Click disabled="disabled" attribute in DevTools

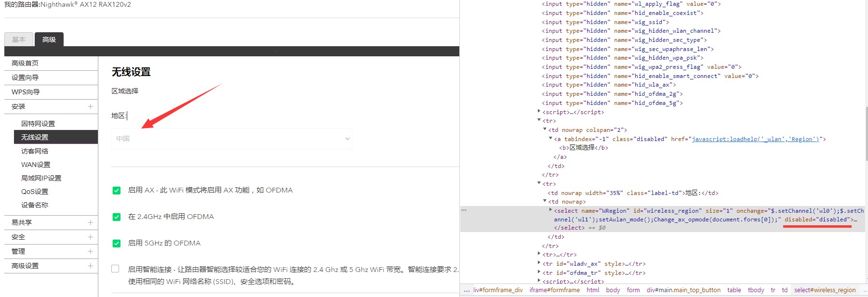click(x=817, y=220)
